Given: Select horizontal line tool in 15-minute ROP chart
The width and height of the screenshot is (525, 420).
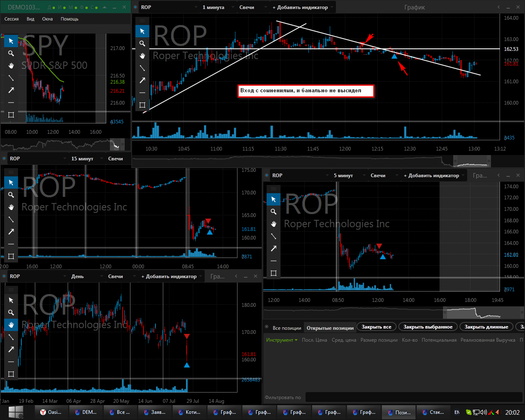Looking at the screenshot, I should point(11,244).
